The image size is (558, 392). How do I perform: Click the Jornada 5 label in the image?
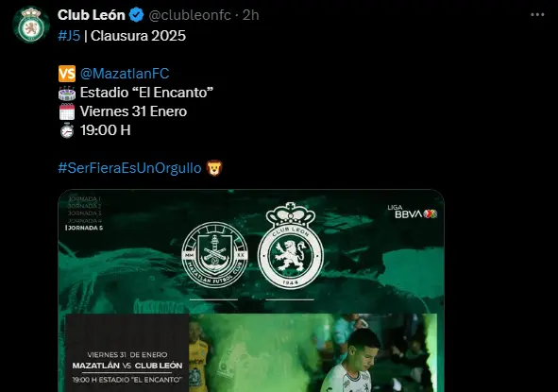[x=84, y=228]
